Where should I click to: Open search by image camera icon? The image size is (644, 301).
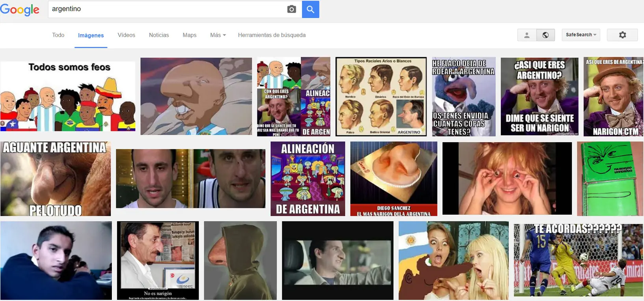[292, 9]
